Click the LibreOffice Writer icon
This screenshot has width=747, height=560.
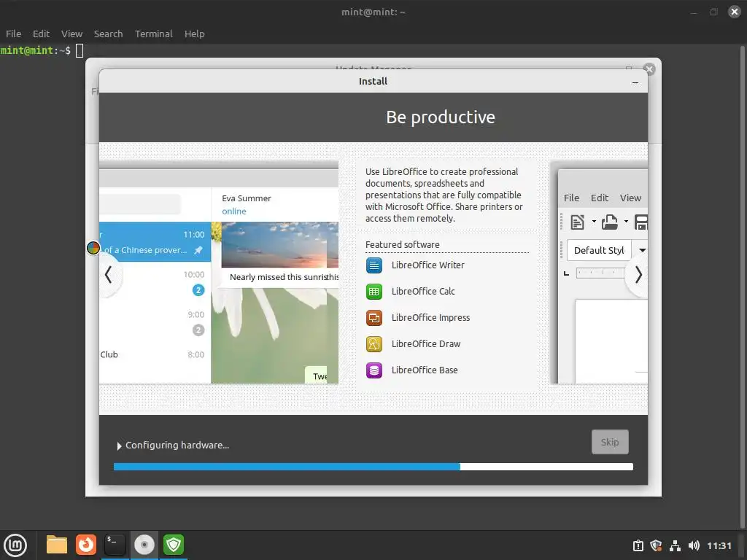point(374,265)
